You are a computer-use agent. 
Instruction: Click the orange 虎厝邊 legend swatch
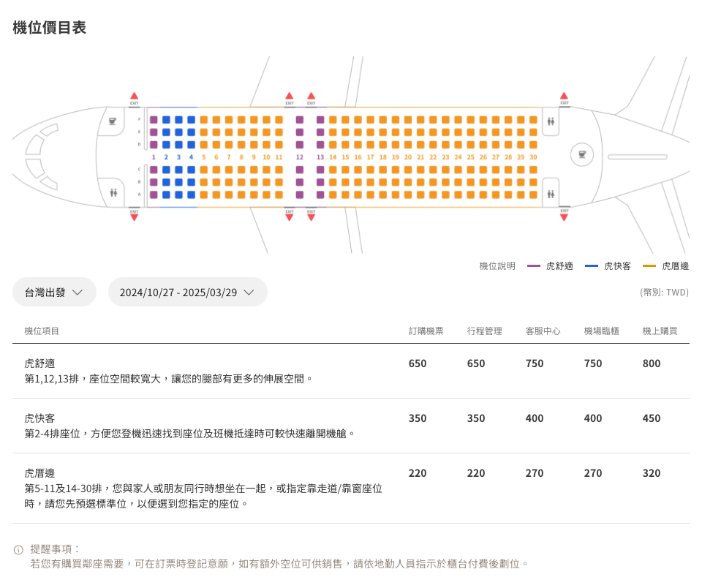tap(649, 266)
